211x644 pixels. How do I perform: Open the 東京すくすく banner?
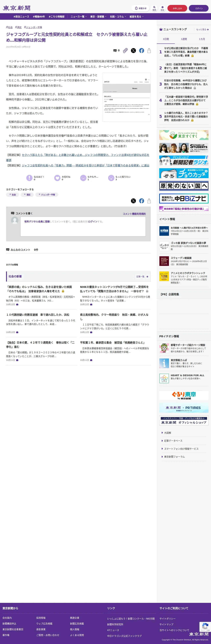coord(184,135)
